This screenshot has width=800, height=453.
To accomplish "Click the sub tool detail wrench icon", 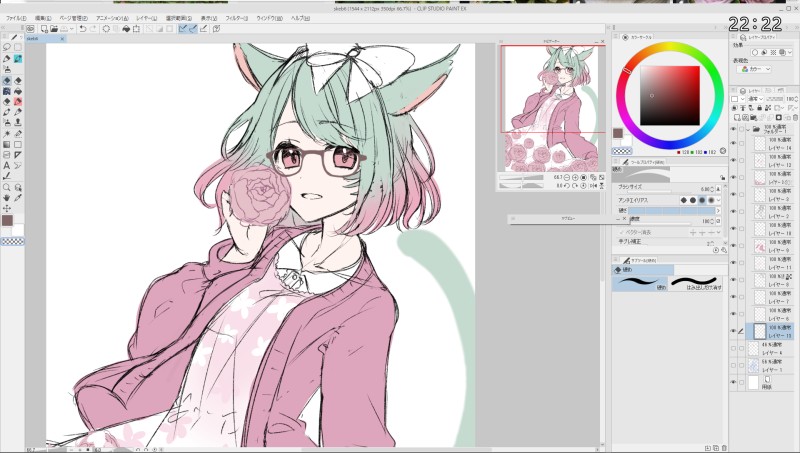I will click(723, 250).
